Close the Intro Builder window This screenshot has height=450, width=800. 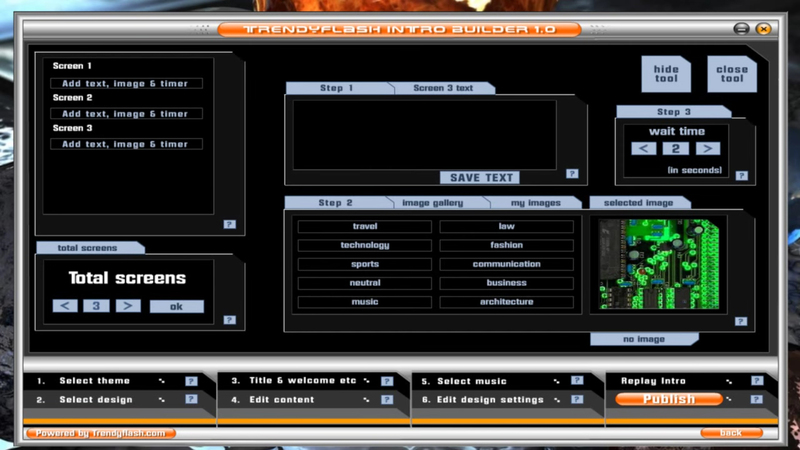763,29
